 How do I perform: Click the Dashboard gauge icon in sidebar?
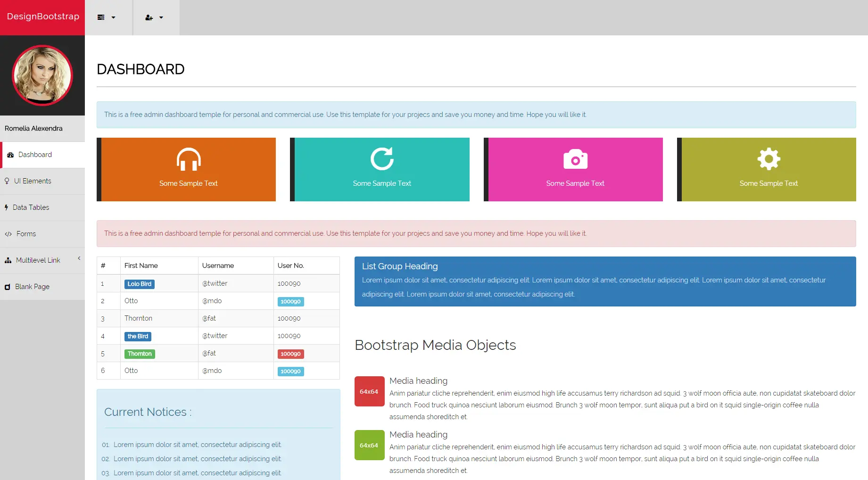tap(10, 155)
